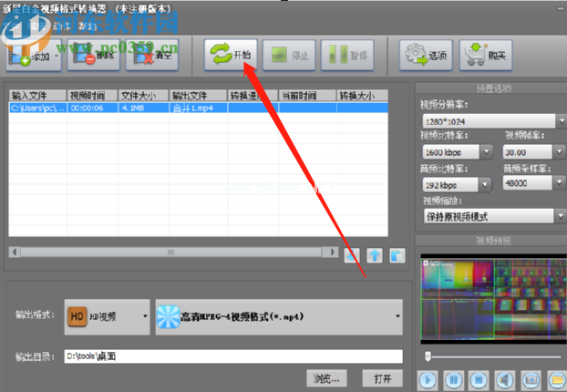Open 选项 (Options) with the gear icon
The height and width of the screenshot is (392, 567).
click(x=425, y=56)
